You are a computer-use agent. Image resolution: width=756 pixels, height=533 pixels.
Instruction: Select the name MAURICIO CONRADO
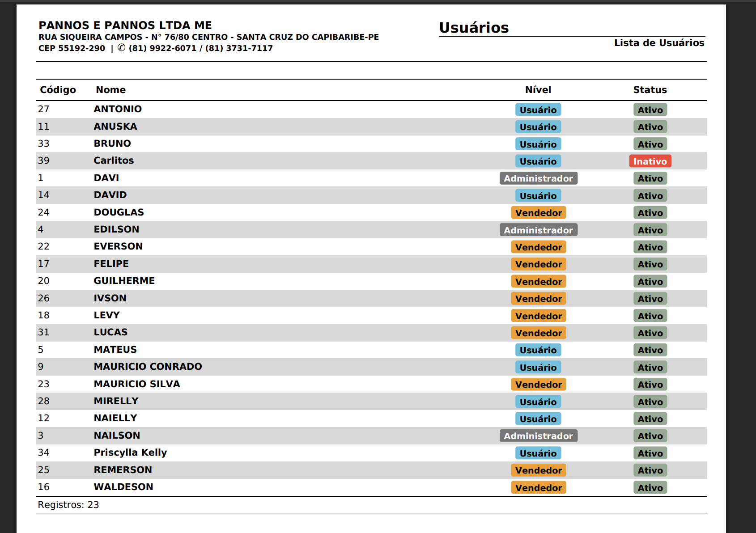148,367
